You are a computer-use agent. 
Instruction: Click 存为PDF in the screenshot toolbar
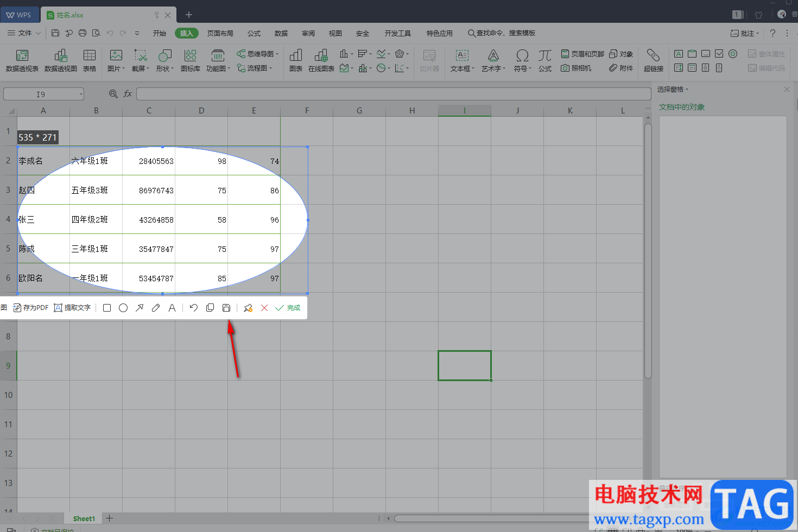30,308
